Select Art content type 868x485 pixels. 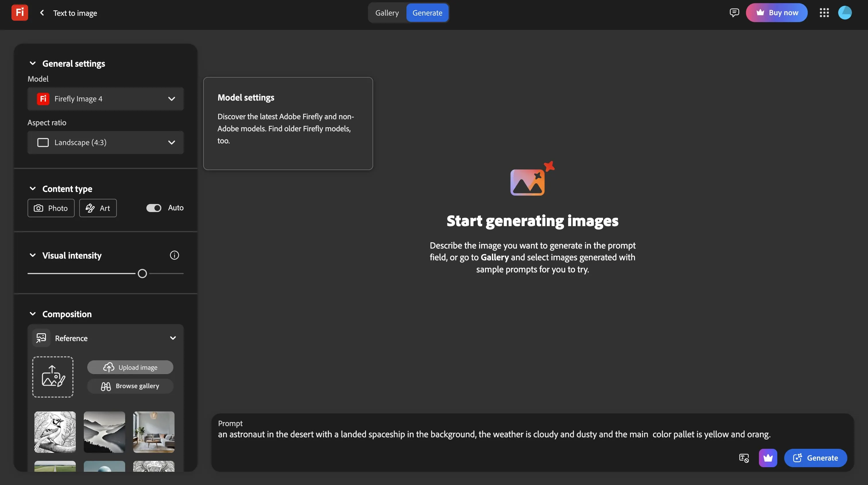(x=98, y=208)
